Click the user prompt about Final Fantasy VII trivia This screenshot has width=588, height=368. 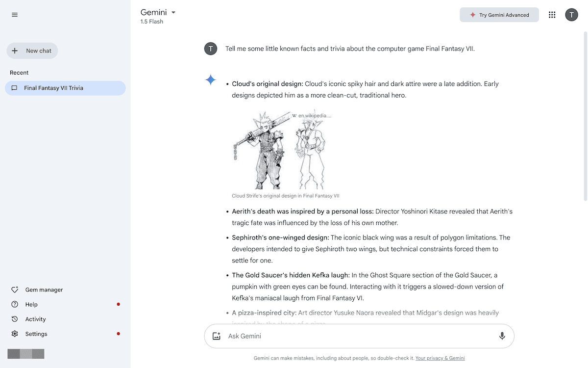tap(350, 49)
